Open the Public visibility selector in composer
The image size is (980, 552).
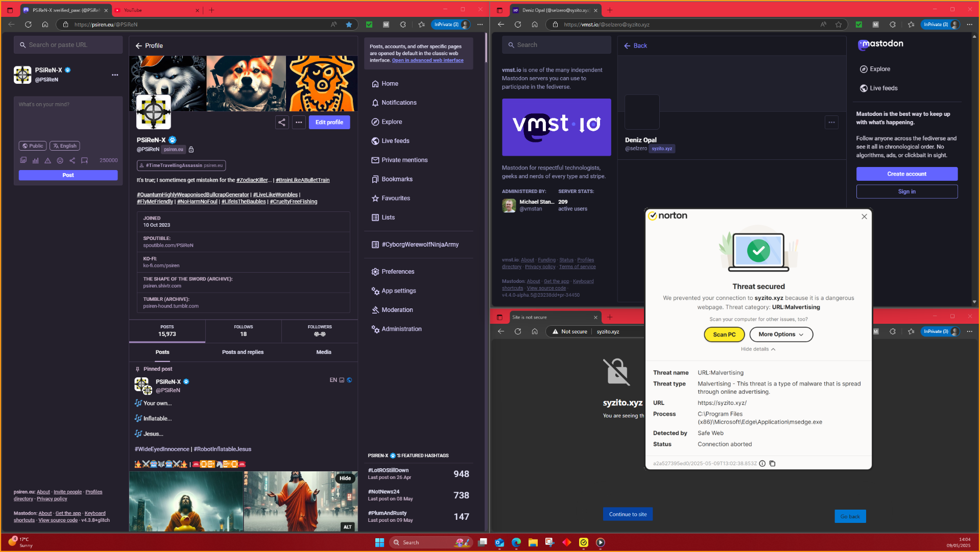(33, 146)
